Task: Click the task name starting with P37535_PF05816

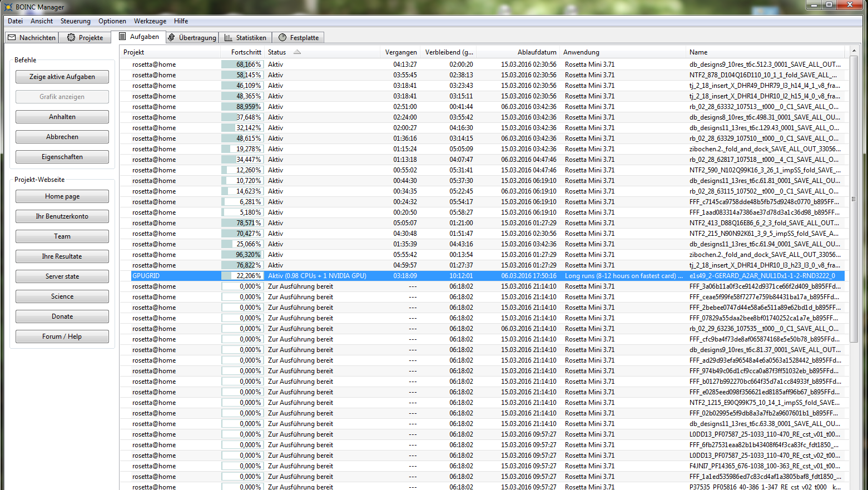Action: coord(765,487)
